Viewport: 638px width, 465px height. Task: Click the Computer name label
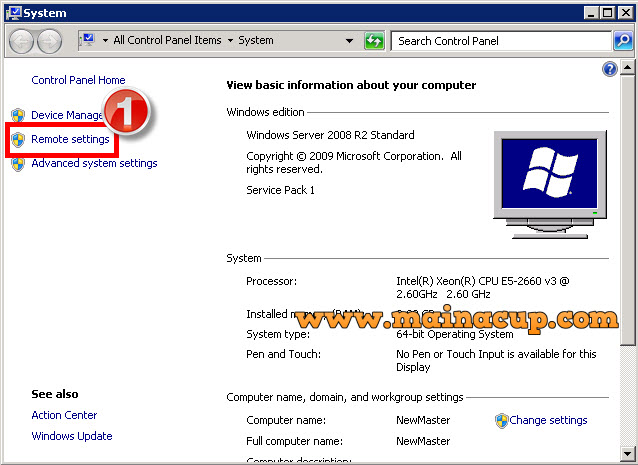point(286,420)
